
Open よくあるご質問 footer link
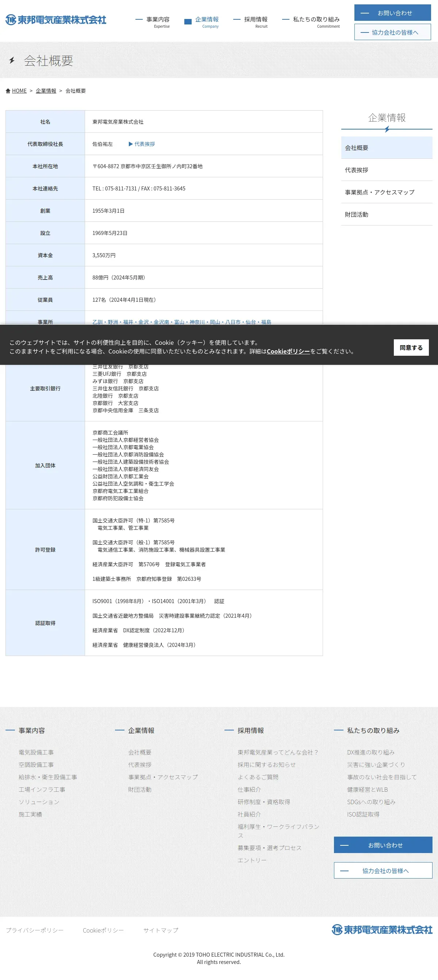[258, 777]
